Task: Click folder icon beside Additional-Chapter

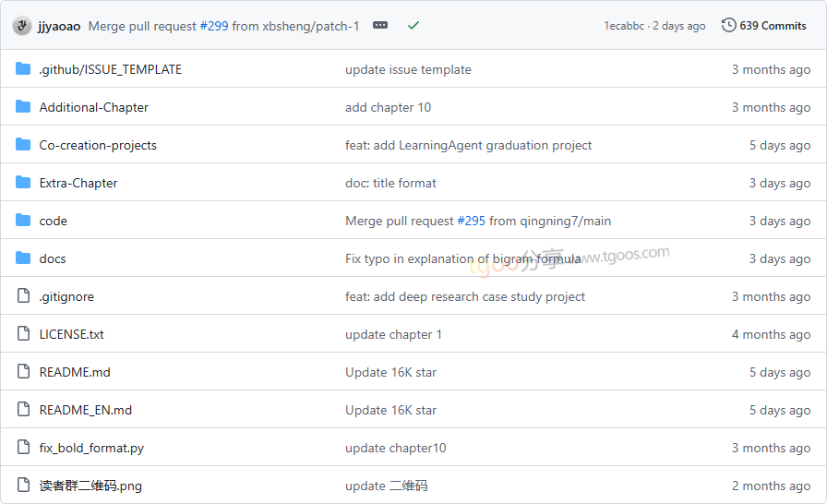Action: [23, 107]
